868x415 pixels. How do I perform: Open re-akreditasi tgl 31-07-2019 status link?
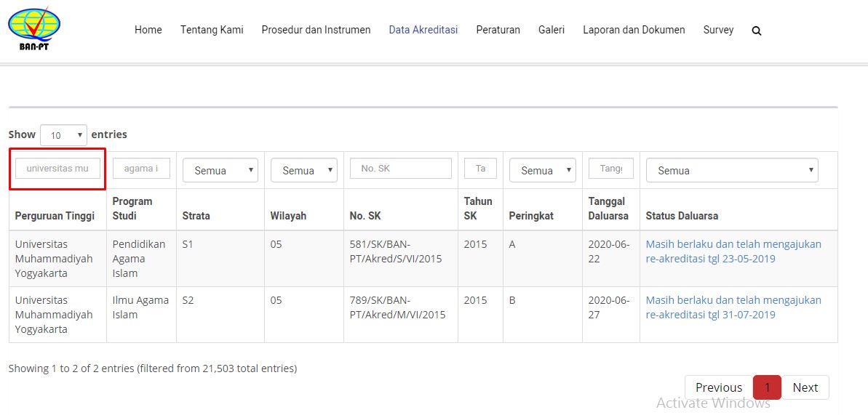[733, 307]
